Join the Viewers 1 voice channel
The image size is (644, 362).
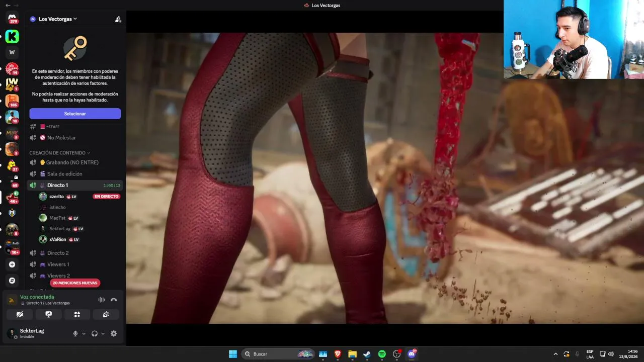point(75,264)
